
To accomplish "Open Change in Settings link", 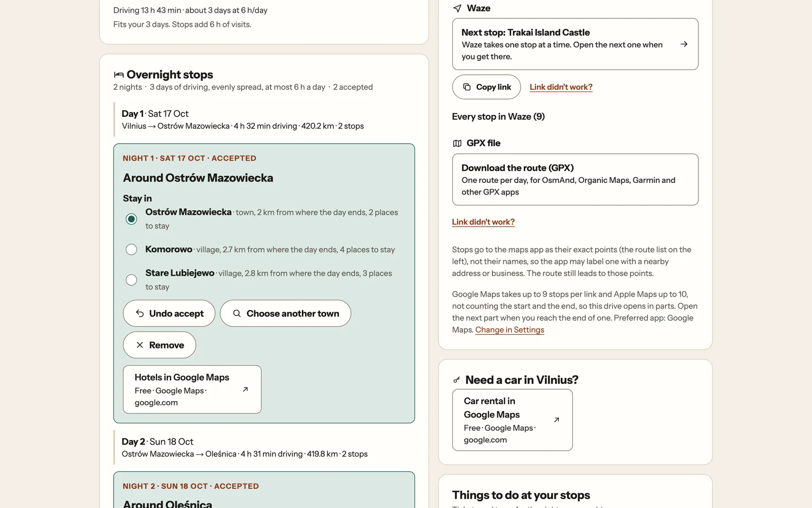I will (510, 330).
